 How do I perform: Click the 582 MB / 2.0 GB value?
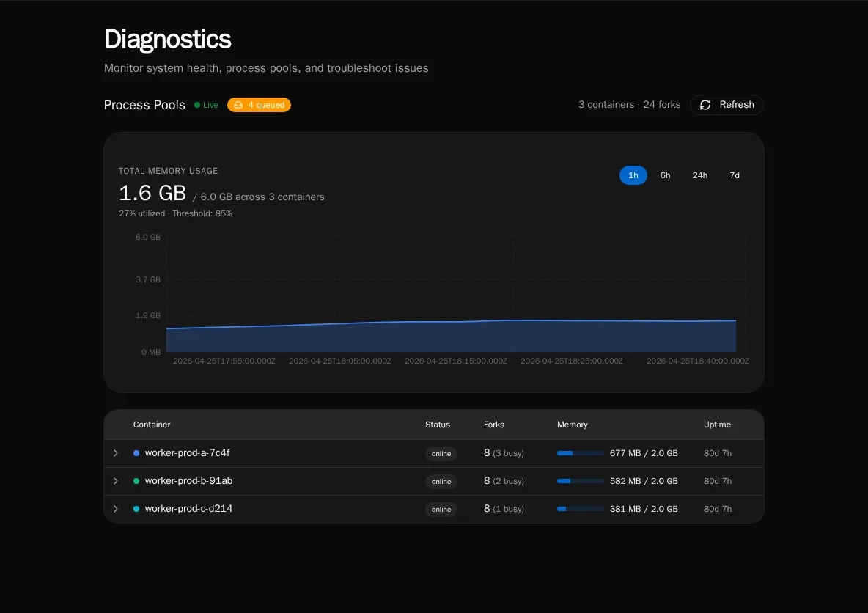[x=644, y=481]
